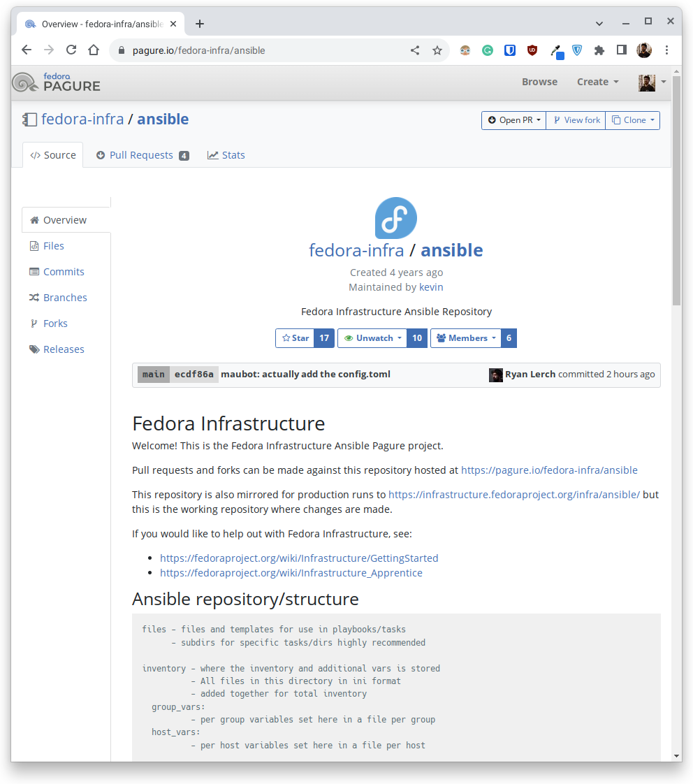Open Releases in the sidebar
The height and width of the screenshot is (784, 693).
coord(57,349)
